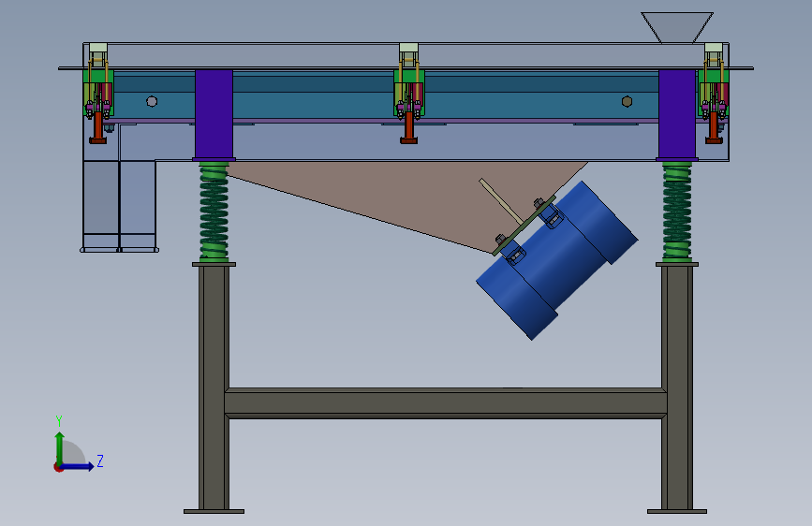812x526 pixels.
Task: Pick the left purple support column
Action: [214, 115]
